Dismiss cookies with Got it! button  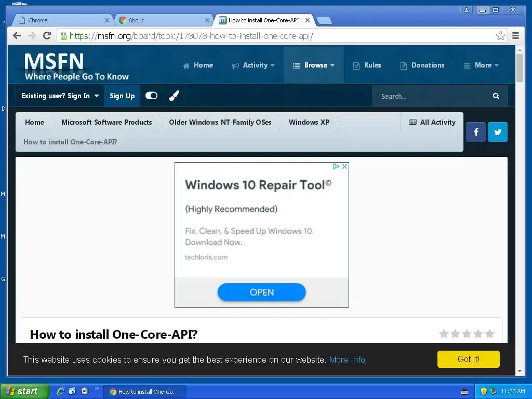(x=469, y=360)
